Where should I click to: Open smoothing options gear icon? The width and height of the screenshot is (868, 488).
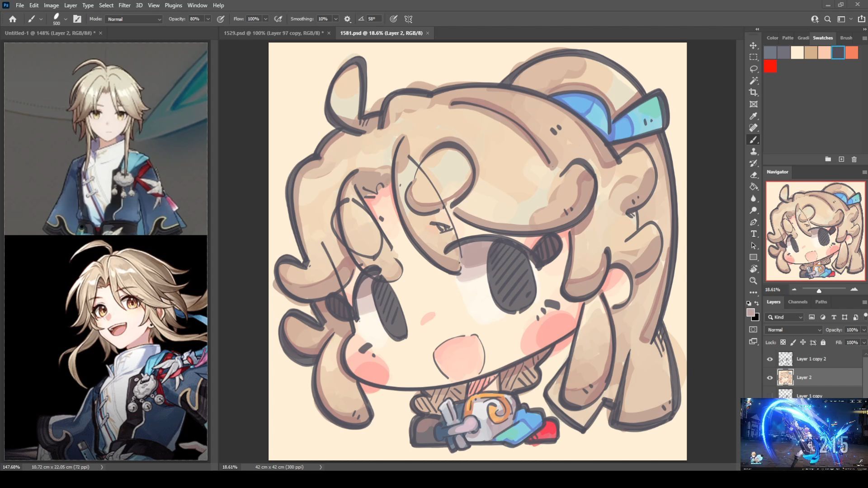(x=347, y=19)
